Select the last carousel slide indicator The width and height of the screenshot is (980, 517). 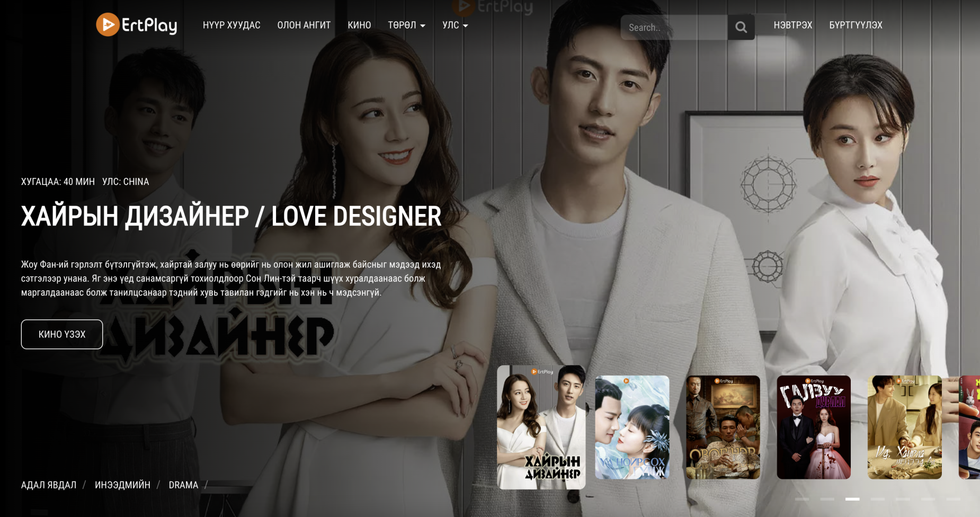(953, 499)
